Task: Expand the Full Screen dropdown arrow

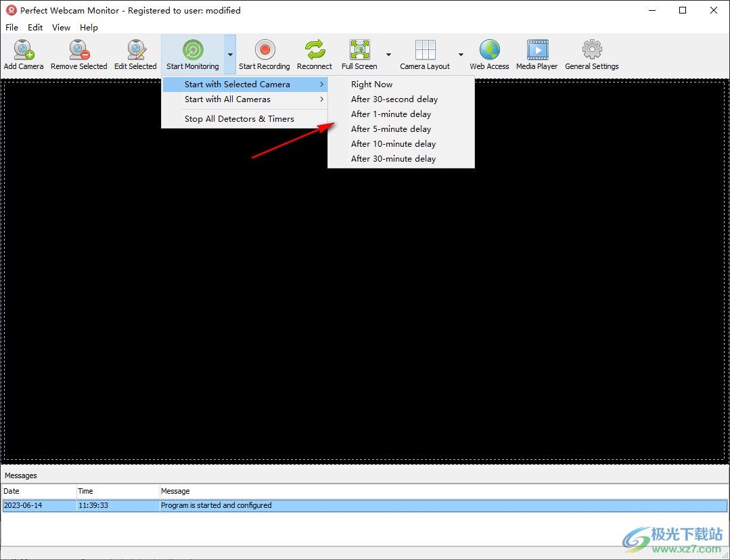Action: (x=388, y=55)
